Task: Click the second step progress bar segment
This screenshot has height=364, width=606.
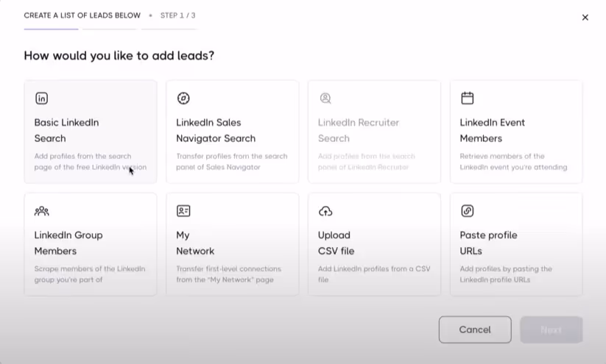Action: [110, 29]
